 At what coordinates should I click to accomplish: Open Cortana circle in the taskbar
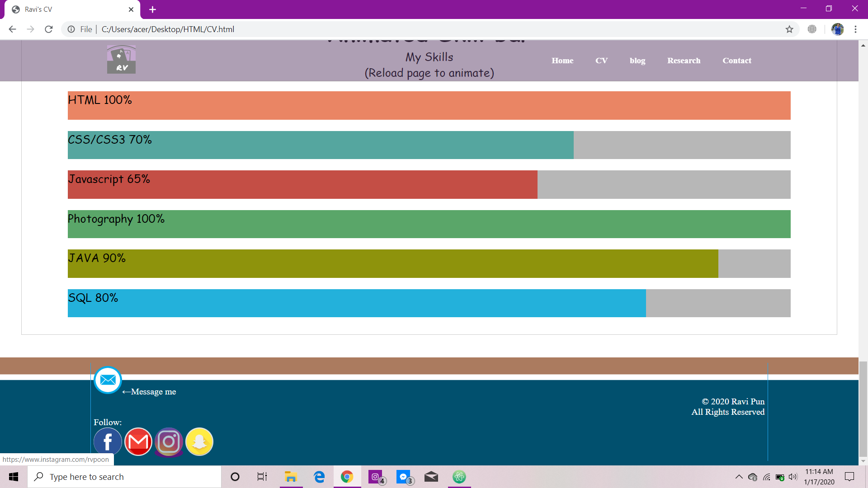[x=235, y=477]
